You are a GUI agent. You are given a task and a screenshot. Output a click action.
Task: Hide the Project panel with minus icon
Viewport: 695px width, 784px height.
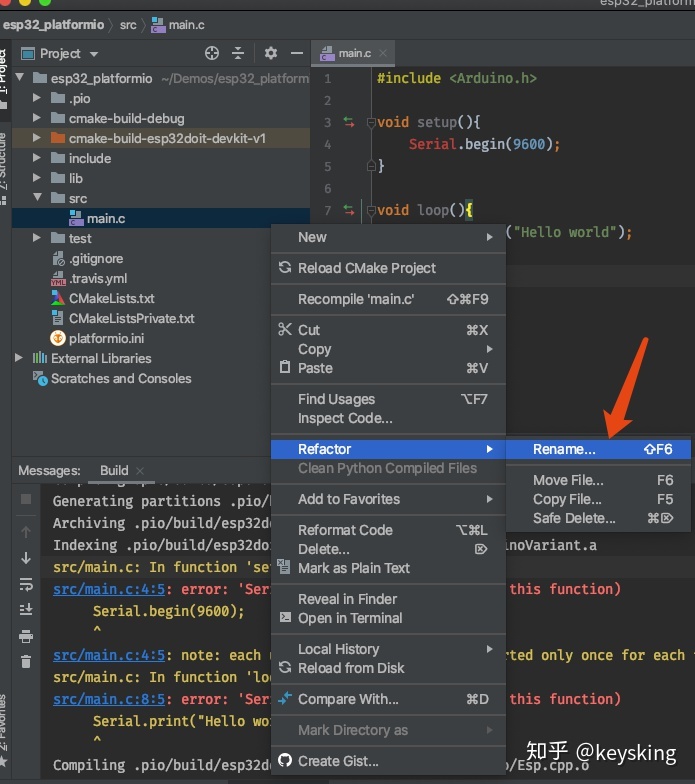(x=297, y=53)
